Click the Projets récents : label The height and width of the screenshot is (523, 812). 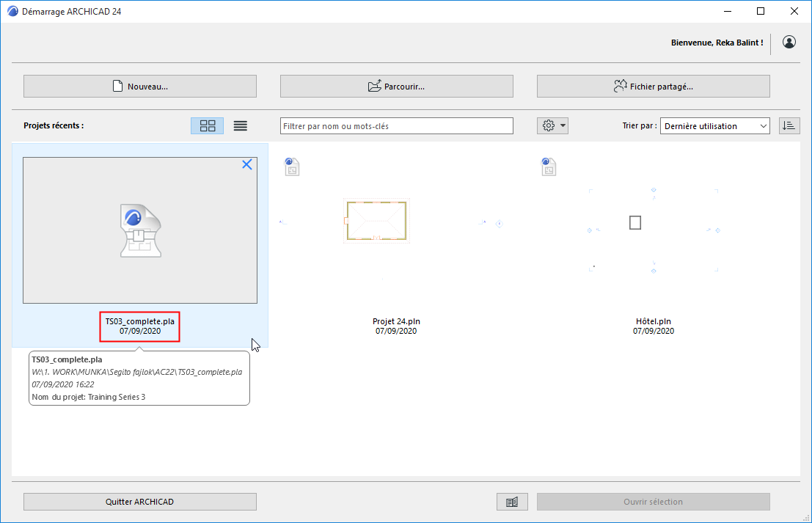[x=54, y=125]
